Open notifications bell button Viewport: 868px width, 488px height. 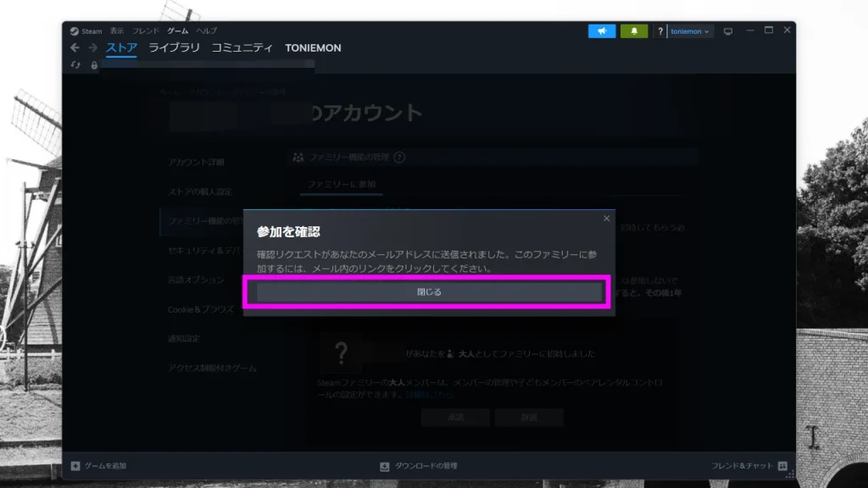634,31
